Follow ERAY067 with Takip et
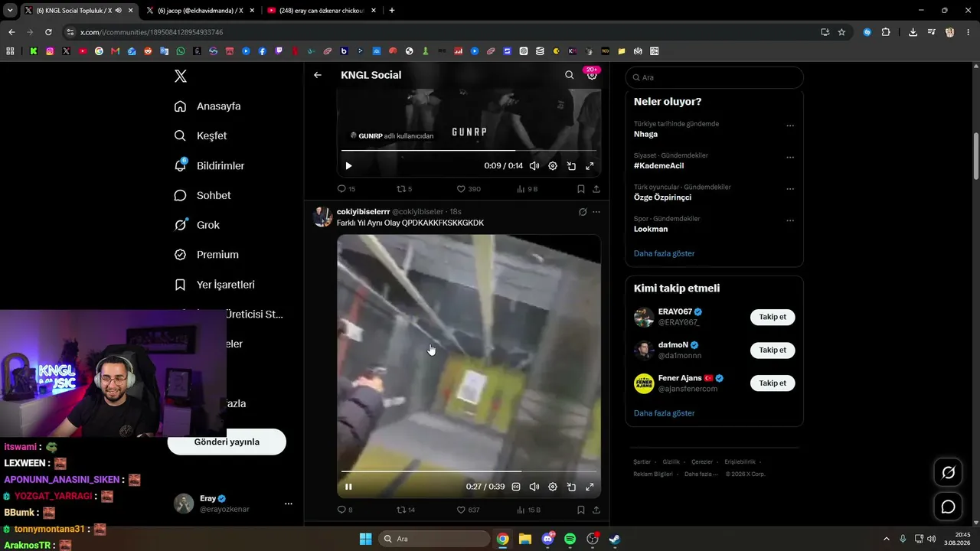980x551 pixels. point(773,317)
